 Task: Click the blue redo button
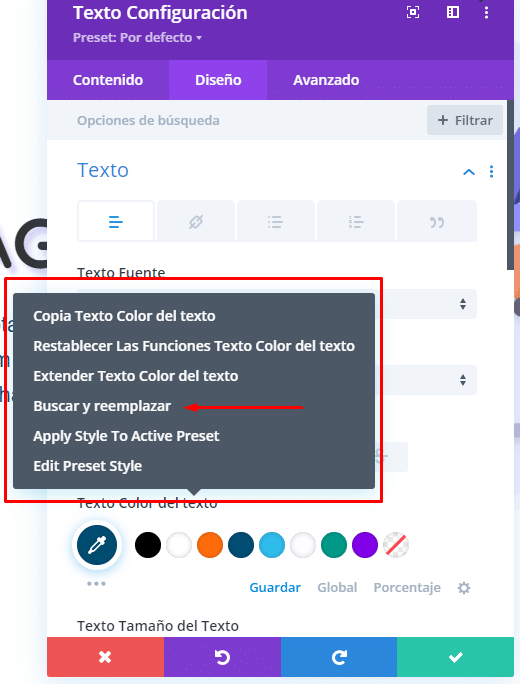pos(339,657)
